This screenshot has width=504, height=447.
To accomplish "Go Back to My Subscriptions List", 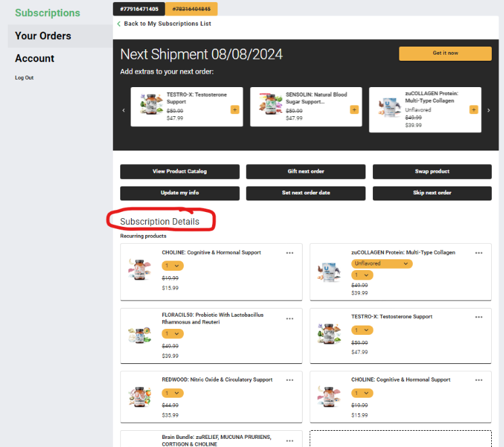I will [168, 24].
